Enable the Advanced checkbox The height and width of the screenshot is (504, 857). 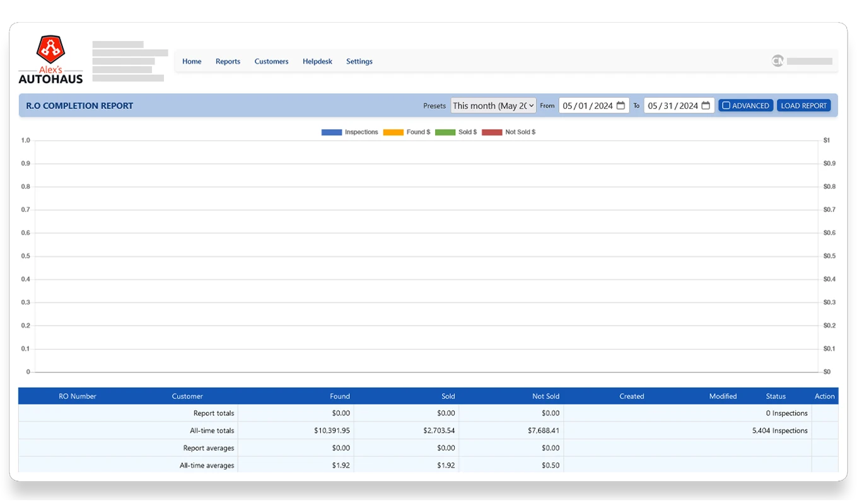[x=726, y=106]
